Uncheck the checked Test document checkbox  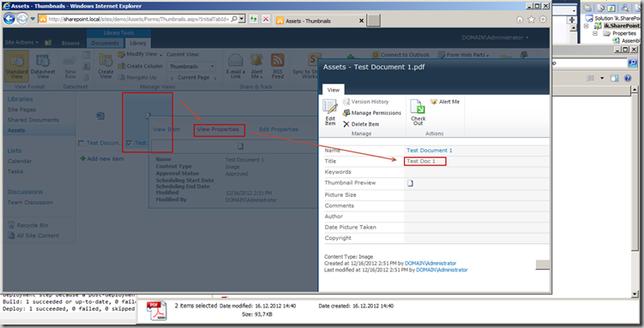[x=129, y=143]
